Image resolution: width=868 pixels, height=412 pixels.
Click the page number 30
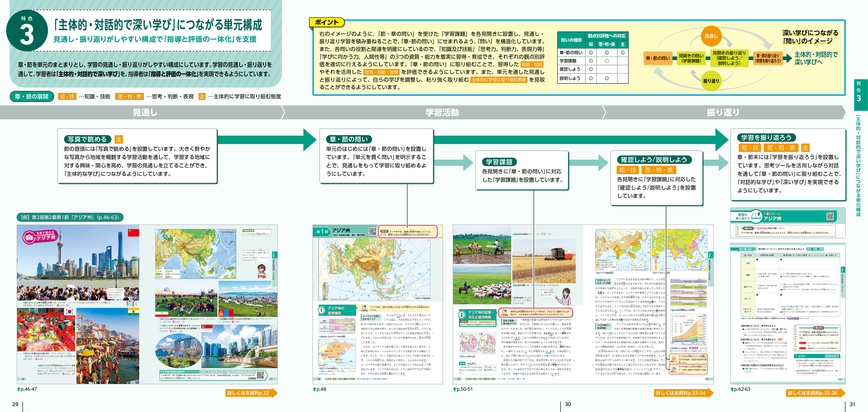tap(568, 404)
